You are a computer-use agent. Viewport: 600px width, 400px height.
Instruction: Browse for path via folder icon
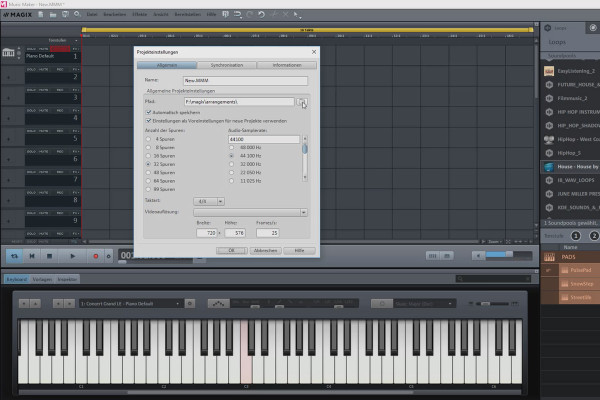(302, 102)
